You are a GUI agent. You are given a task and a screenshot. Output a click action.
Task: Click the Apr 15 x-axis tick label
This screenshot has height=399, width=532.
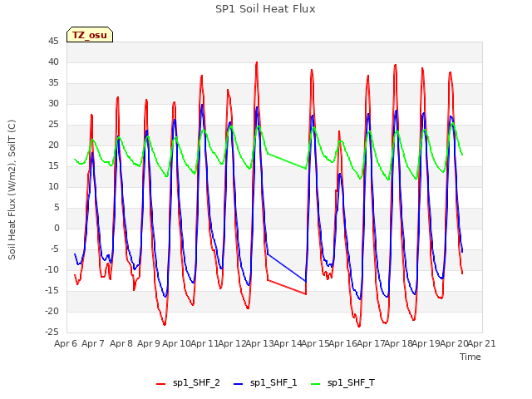tap(315, 343)
